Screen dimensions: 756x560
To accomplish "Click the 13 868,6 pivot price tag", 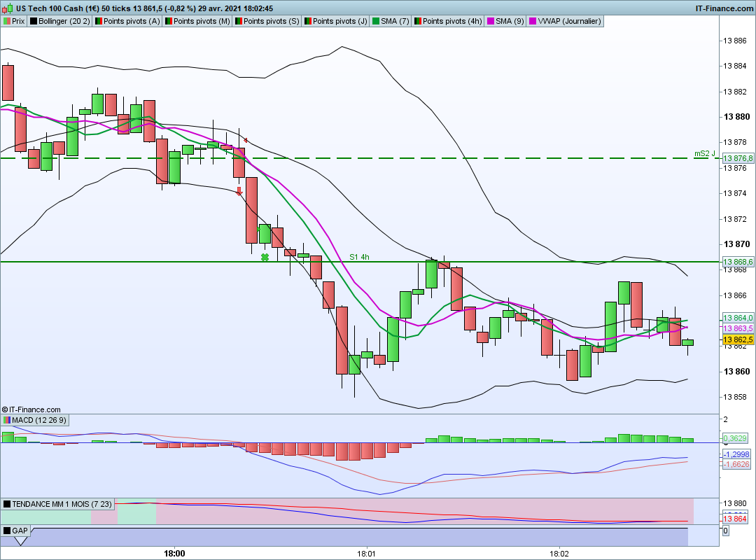I will click(x=738, y=262).
